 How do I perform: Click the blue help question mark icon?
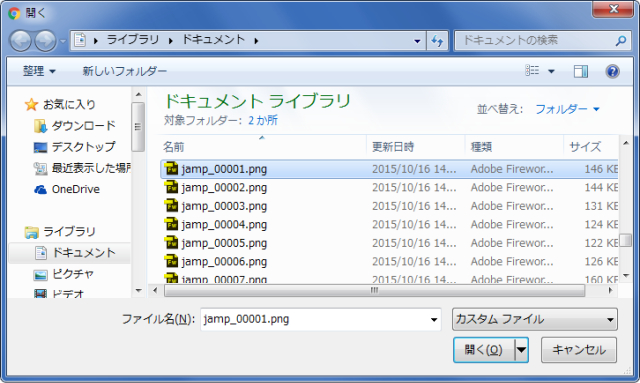pyautogui.click(x=612, y=71)
